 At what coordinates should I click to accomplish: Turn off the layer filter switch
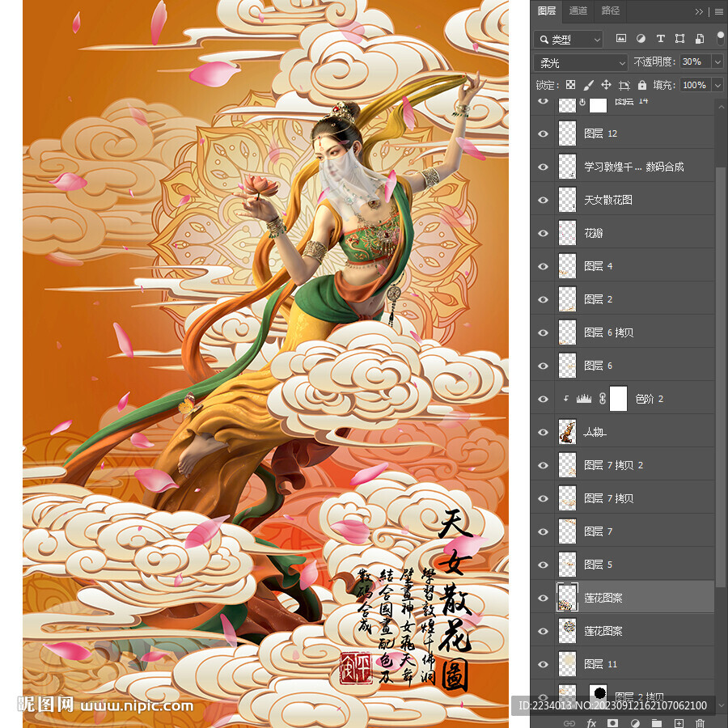coord(720,38)
